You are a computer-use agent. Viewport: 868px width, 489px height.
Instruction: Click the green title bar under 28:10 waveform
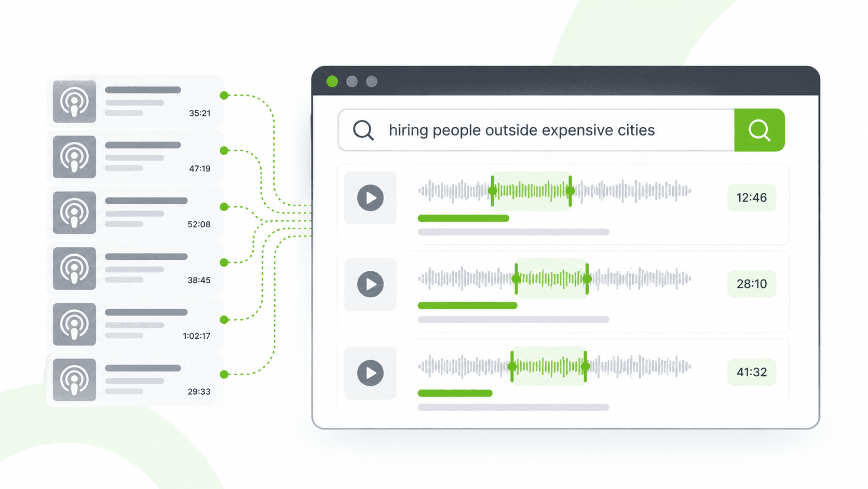coord(467,306)
